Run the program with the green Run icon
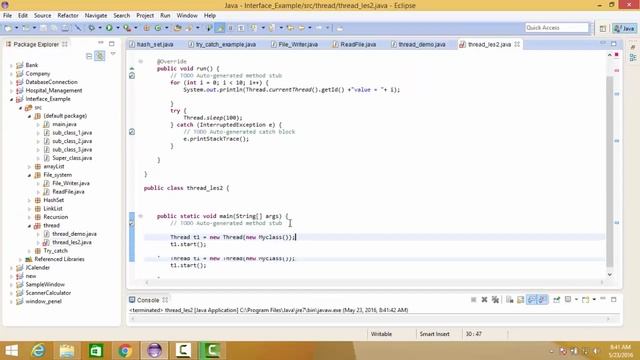Viewport: 640px width, 360px height. (x=109, y=28)
